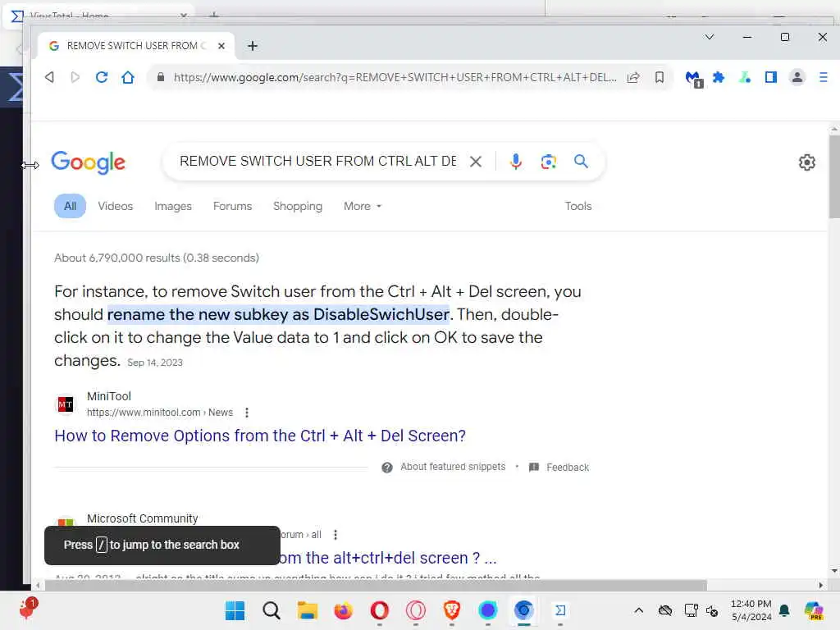Bookmark this search page
The image size is (840, 630).
tap(660, 77)
